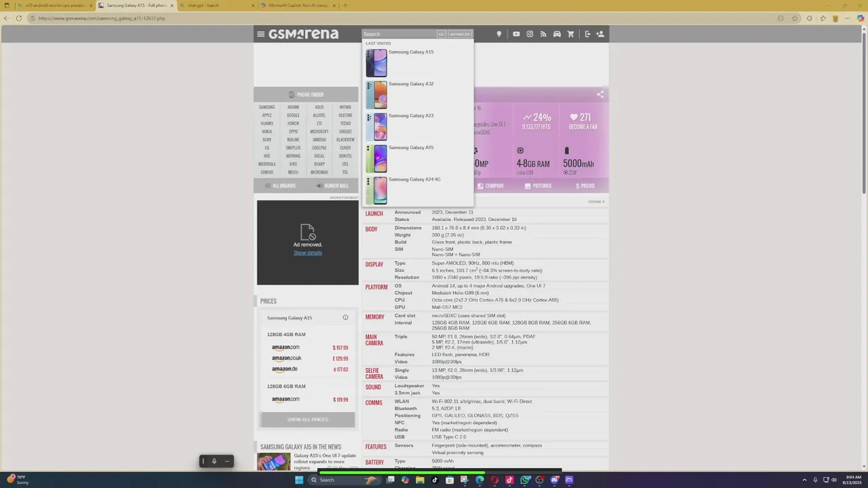Screen dimensions: 868x488
Task: Select the SAMSUNG brand link
Action: [267, 107]
